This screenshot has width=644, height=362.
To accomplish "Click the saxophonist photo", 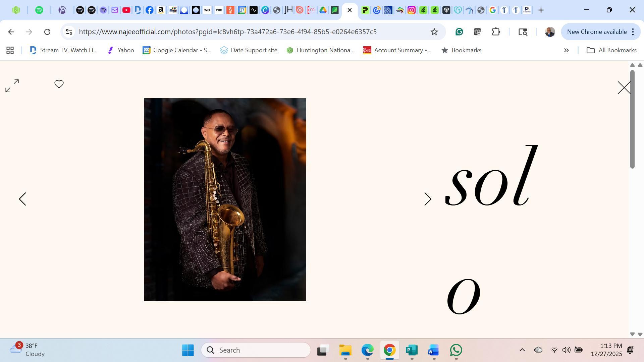I will (225, 199).
